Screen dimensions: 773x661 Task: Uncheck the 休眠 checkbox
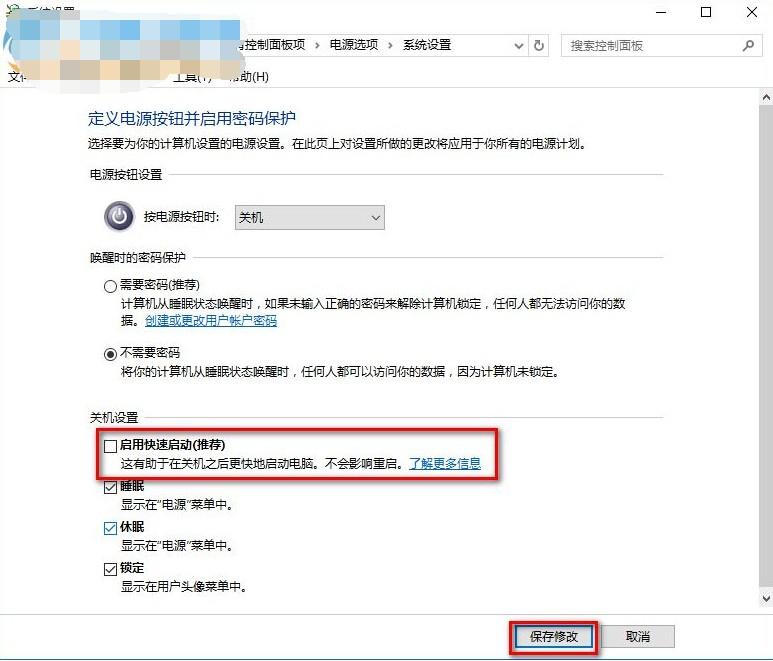[x=110, y=528]
